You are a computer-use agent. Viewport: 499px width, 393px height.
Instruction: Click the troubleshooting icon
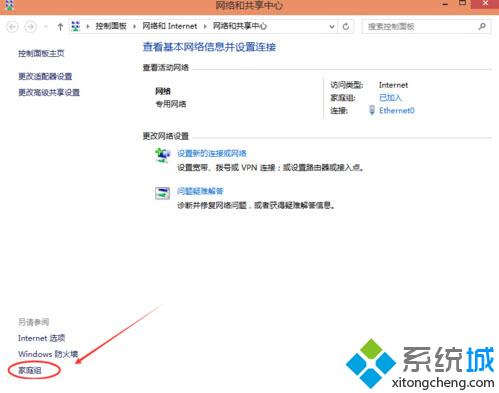coord(163,193)
